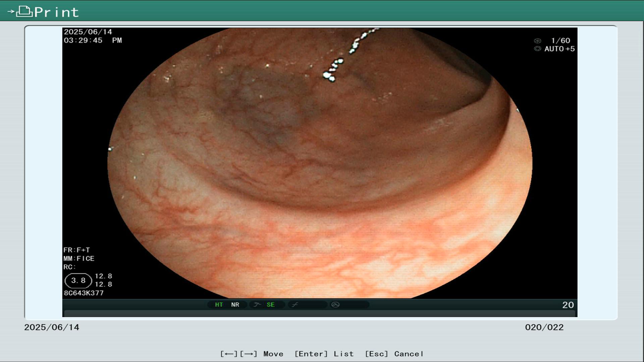Click the Print title text
Screen dimensions: 644x362
(x=56, y=12)
